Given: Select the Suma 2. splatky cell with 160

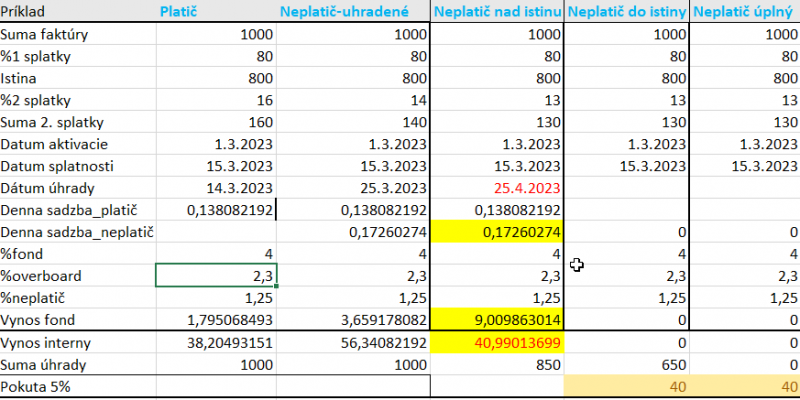Looking at the screenshot, I should (x=215, y=121).
